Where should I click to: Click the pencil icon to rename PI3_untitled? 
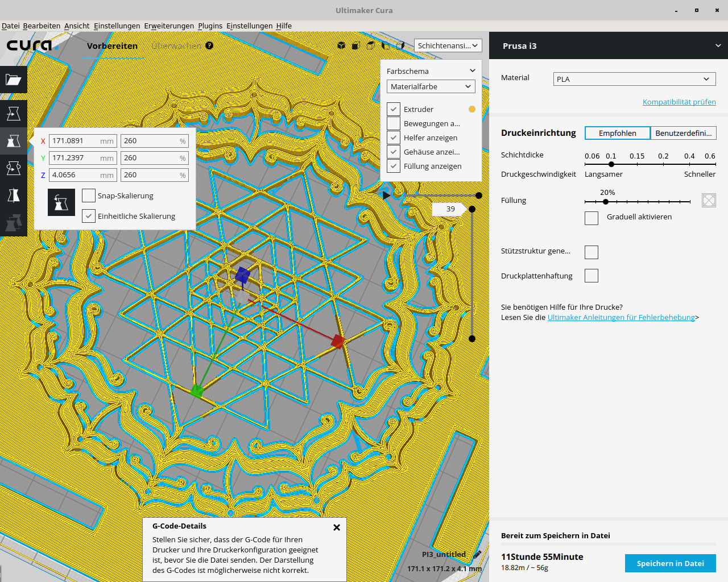click(x=477, y=554)
